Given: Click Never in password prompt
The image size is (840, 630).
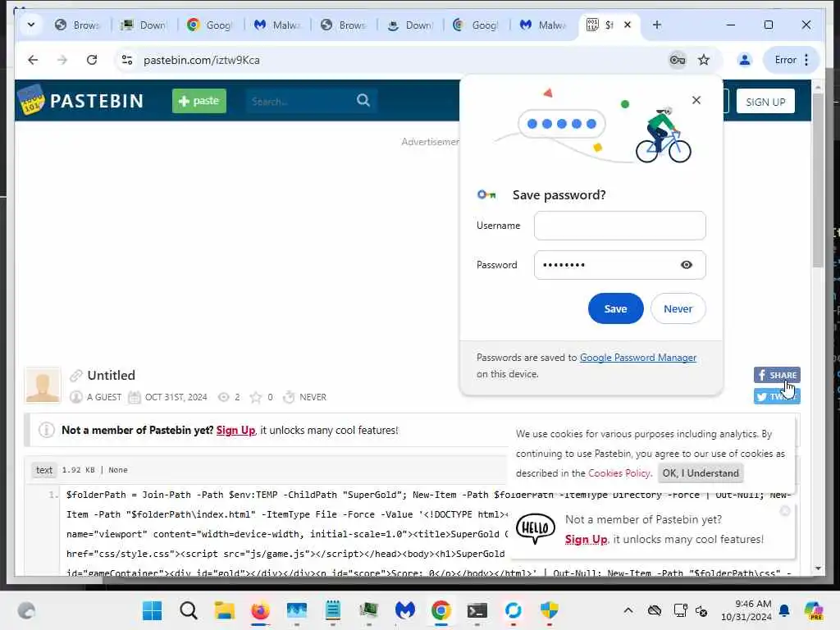Looking at the screenshot, I should (678, 308).
